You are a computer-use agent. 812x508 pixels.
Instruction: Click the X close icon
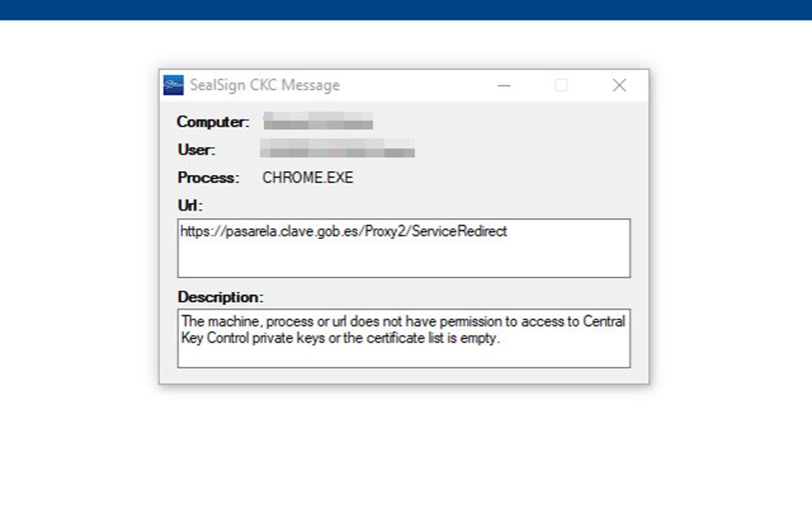619,84
